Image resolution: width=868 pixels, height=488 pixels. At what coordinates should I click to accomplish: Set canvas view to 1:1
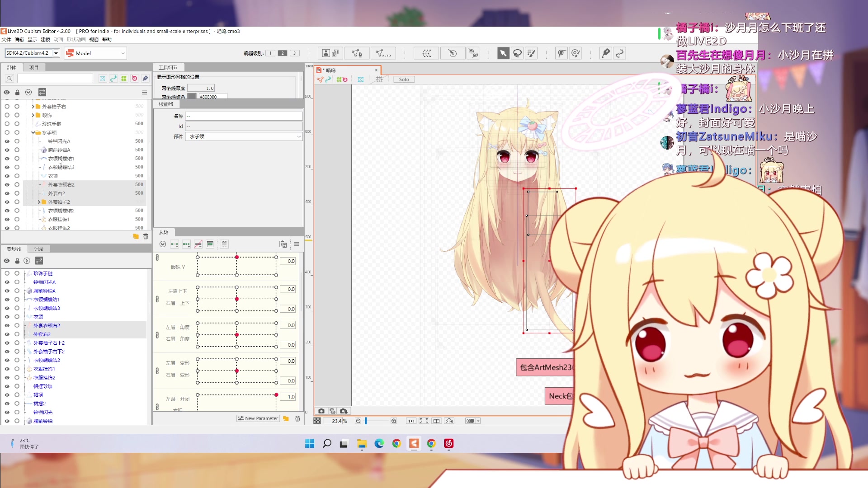(x=411, y=421)
